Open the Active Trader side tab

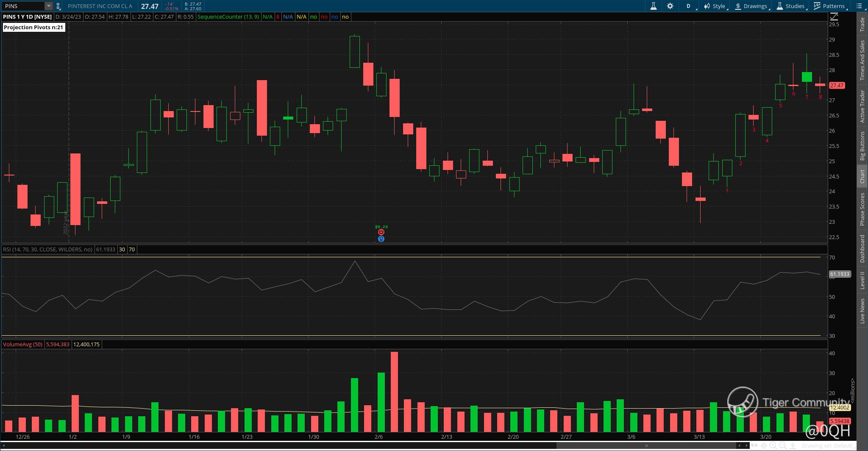862,106
